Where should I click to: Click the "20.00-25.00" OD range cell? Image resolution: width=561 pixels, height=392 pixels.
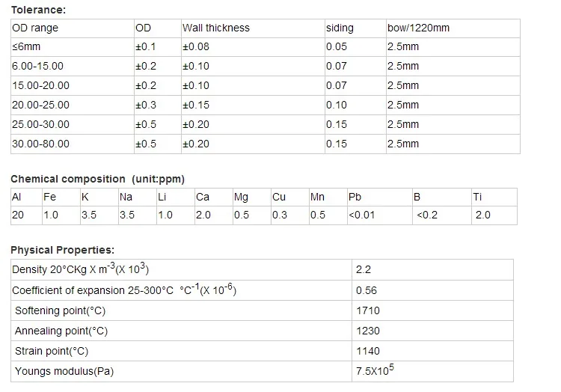point(41,105)
